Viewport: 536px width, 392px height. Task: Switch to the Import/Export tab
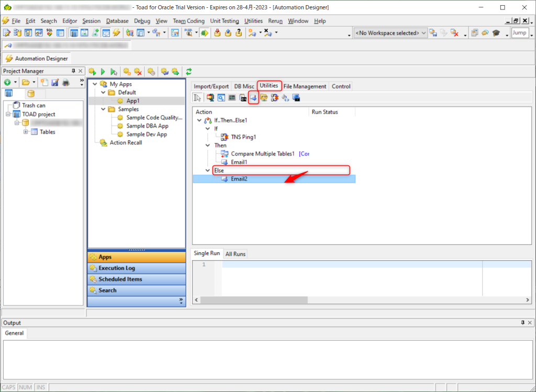211,86
